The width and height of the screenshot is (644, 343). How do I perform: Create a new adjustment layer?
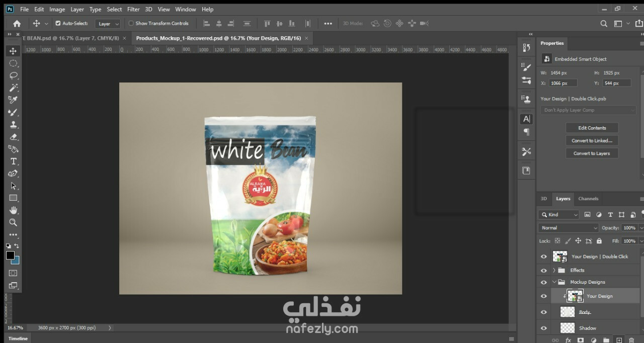click(x=594, y=340)
